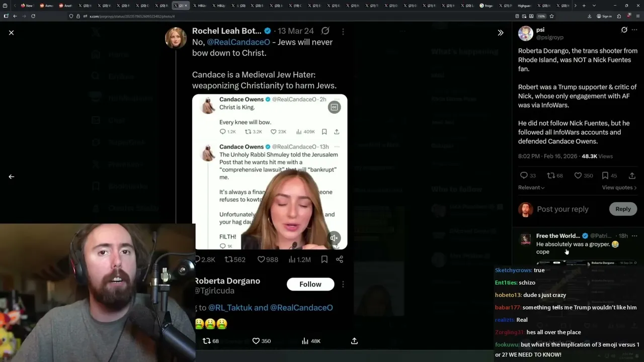This screenshot has height=362, width=644.
Task: Reply to psi's post showing 33 replies
Action: pyautogui.click(x=528, y=175)
